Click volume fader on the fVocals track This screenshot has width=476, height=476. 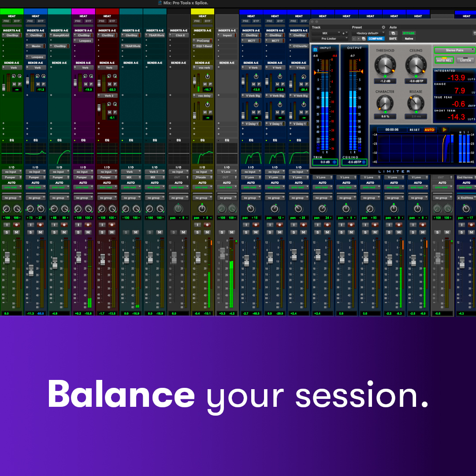[x=198, y=257]
